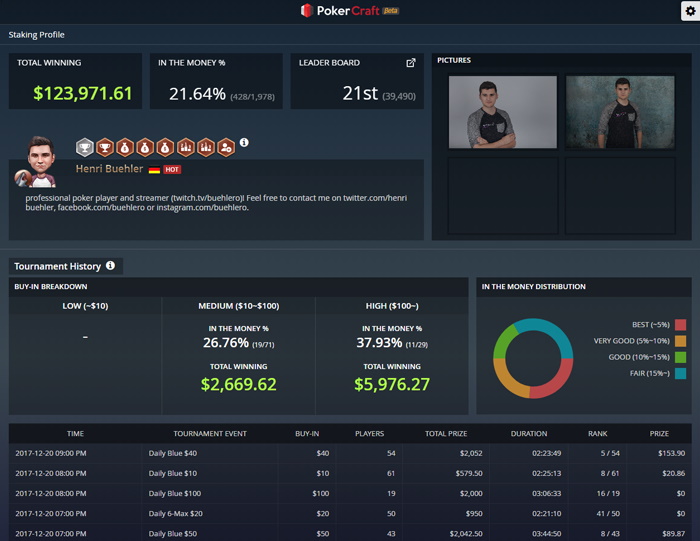Click the red HOT tag
The image size is (700, 541).
coord(172,170)
